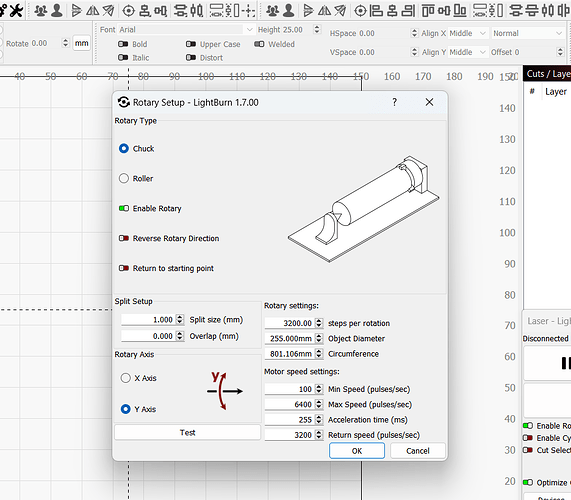Open the Align X Middle dropdown
571x500 pixels.
467,33
